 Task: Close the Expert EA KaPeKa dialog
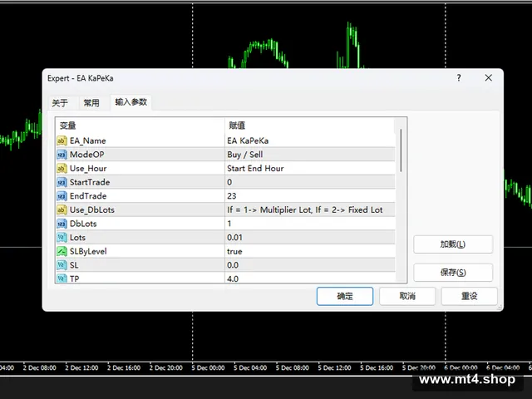pyautogui.click(x=488, y=78)
